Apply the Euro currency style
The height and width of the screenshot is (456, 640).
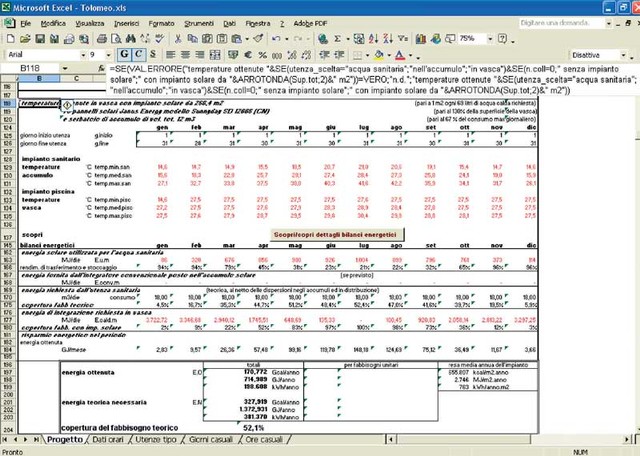click(x=248, y=55)
